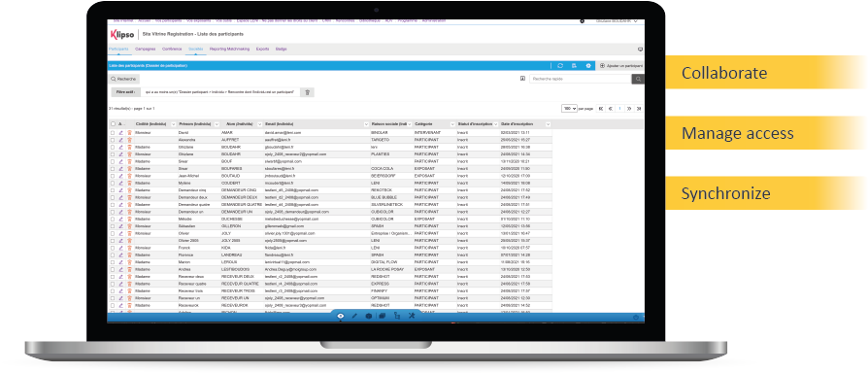Image resolution: width=868 pixels, height=373 pixels.
Task: Click the refresh icon in the blue header bar
Action: click(x=560, y=66)
